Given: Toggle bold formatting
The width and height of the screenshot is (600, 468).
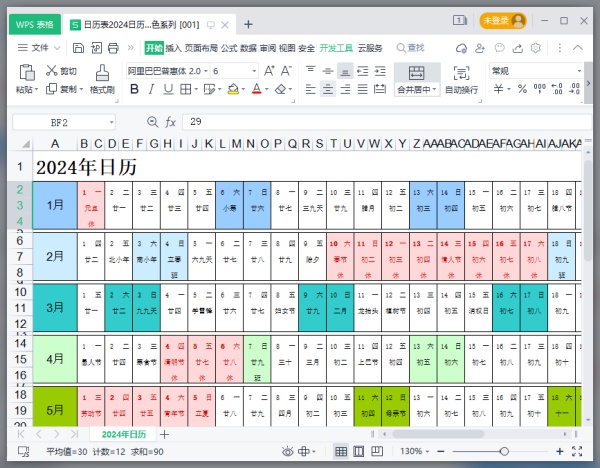Looking at the screenshot, I should [134, 89].
